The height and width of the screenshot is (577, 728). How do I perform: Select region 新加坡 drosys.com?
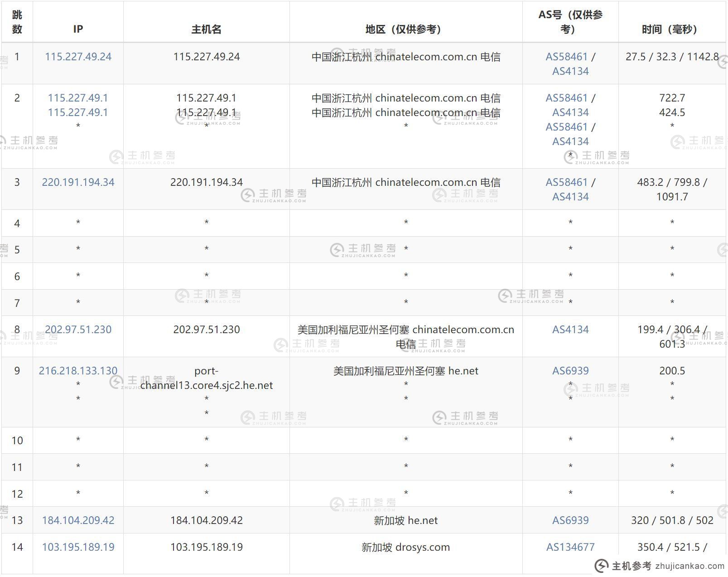click(406, 547)
